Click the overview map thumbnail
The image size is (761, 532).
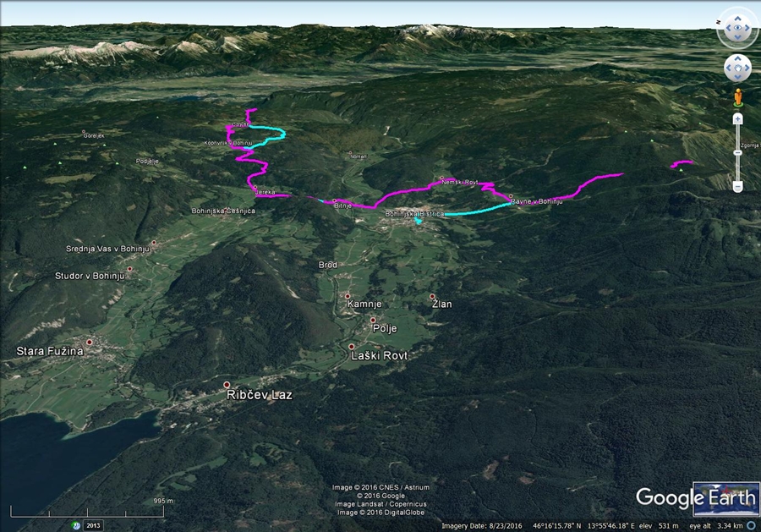click(725, 498)
